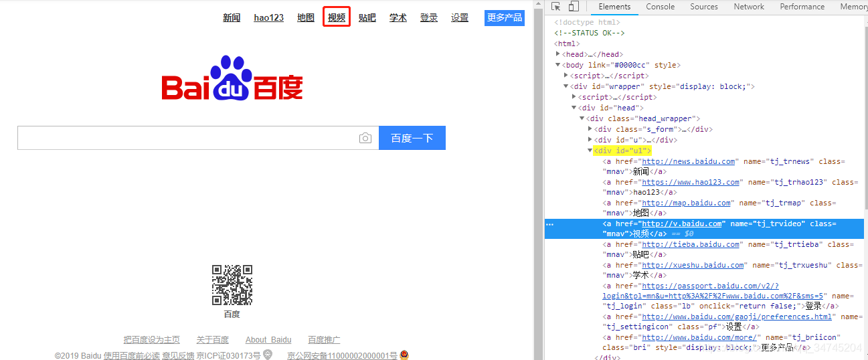Screen dimensions: 868x360
Task: Click the camera image-search icon
Action: click(x=365, y=139)
